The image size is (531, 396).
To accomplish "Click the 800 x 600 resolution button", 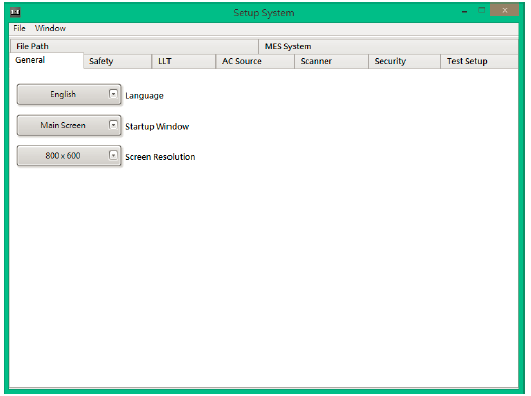I will click(69, 155).
